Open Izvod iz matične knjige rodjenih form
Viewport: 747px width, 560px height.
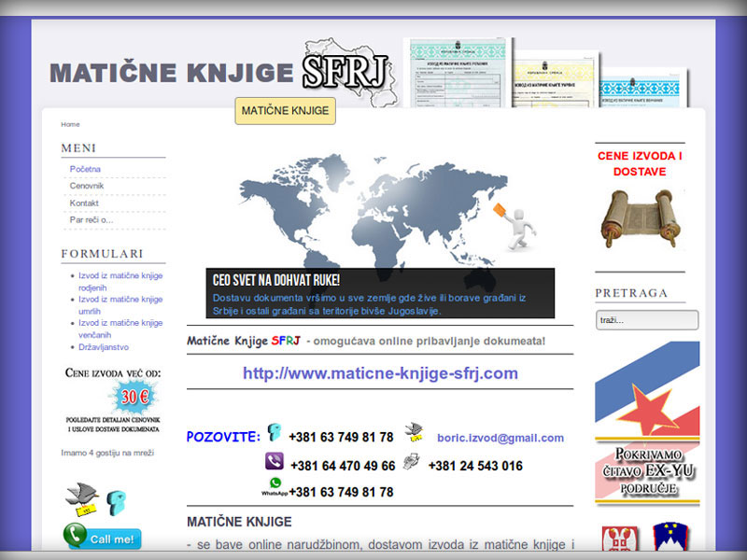tap(120, 282)
